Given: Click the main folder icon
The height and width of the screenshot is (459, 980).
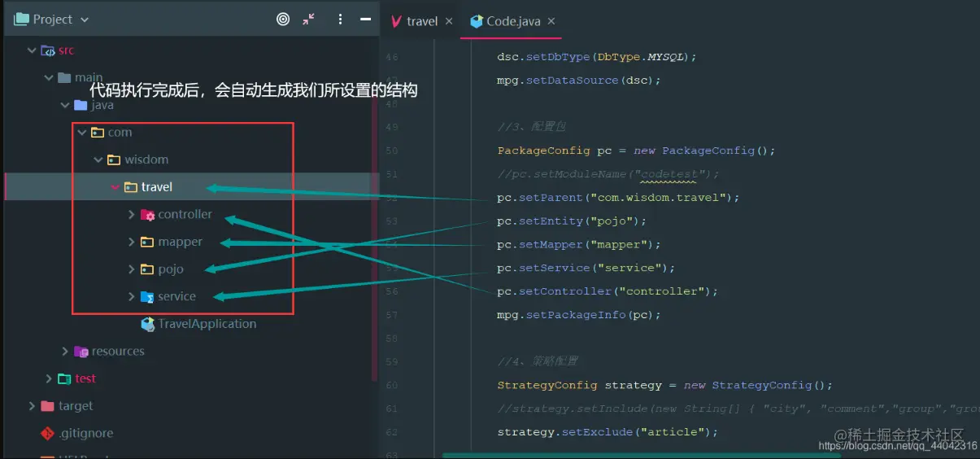Looking at the screenshot, I should [x=64, y=78].
